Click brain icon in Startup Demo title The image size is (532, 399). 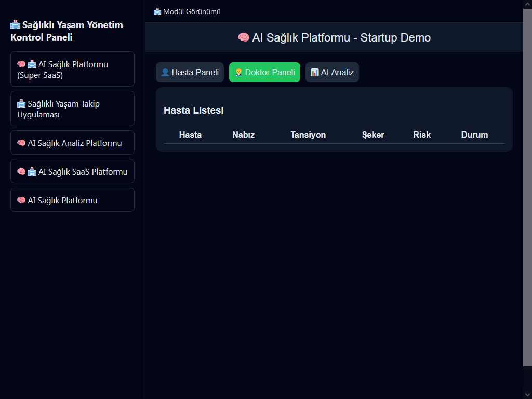coord(243,37)
